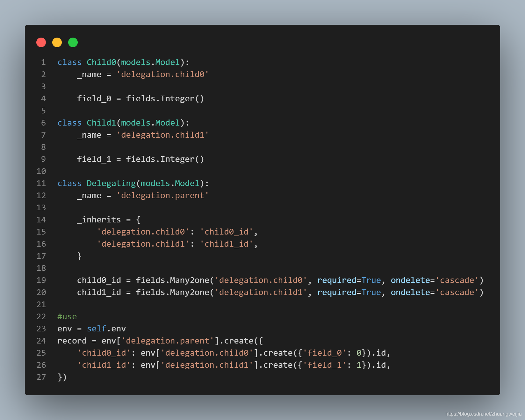Click the 'cascade' string on line 19
Screen dimensions: 525x420
(x=457, y=280)
